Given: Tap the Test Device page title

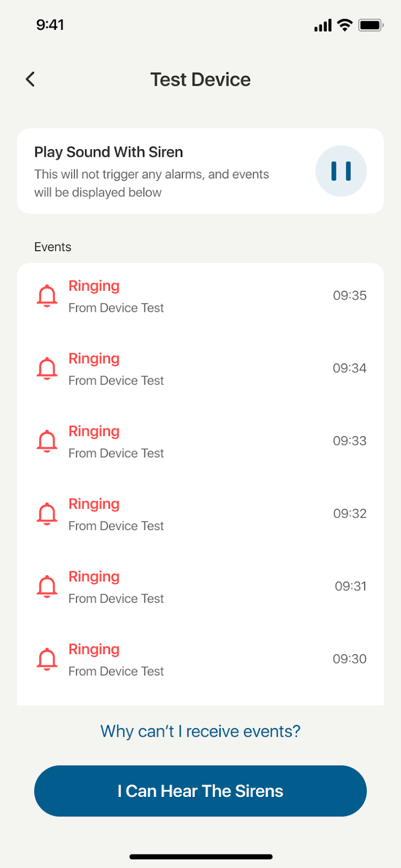Looking at the screenshot, I should pyautogui.click(x=200, y=80).
